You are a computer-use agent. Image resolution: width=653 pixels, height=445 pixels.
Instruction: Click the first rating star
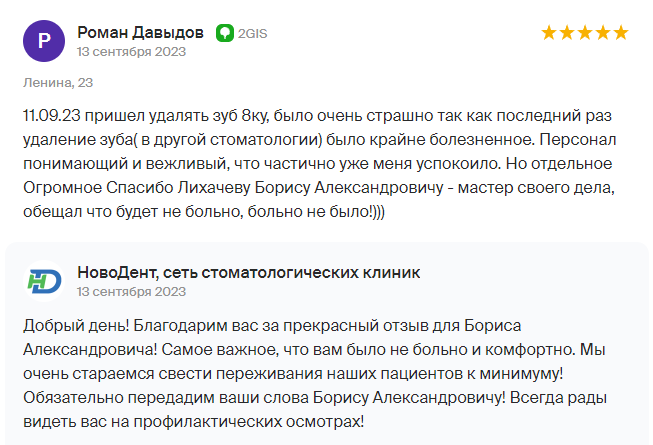coord(549,32)
